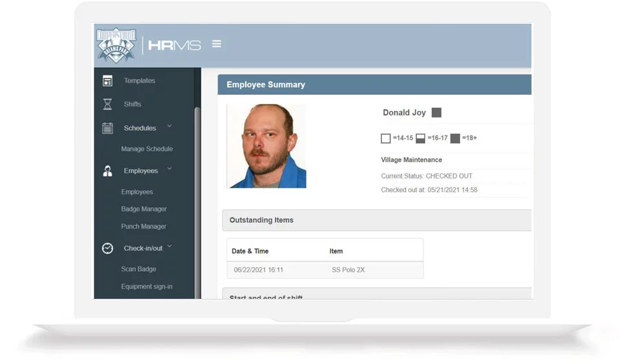Click the Schedules calendar icon
The width and height of the screenshot is (626, 364).
click(x=107, y=128)
